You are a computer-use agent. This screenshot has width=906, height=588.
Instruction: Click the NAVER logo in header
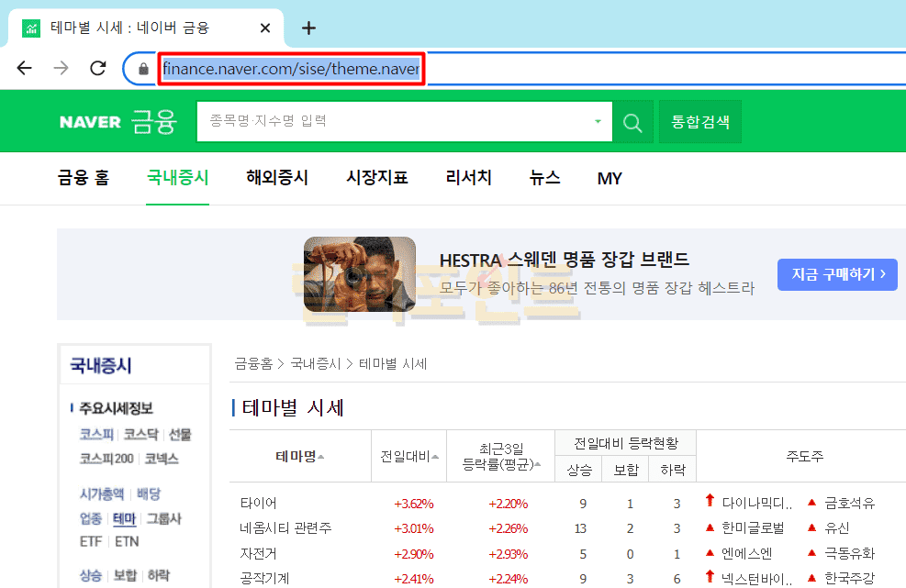coord(90,122)
